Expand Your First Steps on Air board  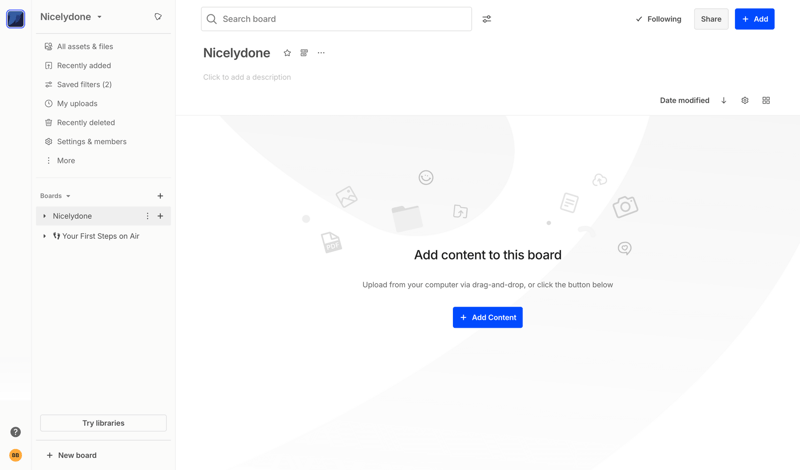click(x=44, y=236)
